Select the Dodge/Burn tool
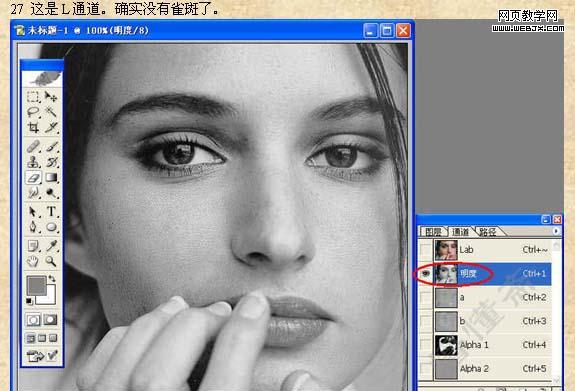The image size is (575, 391). (51, 193)
